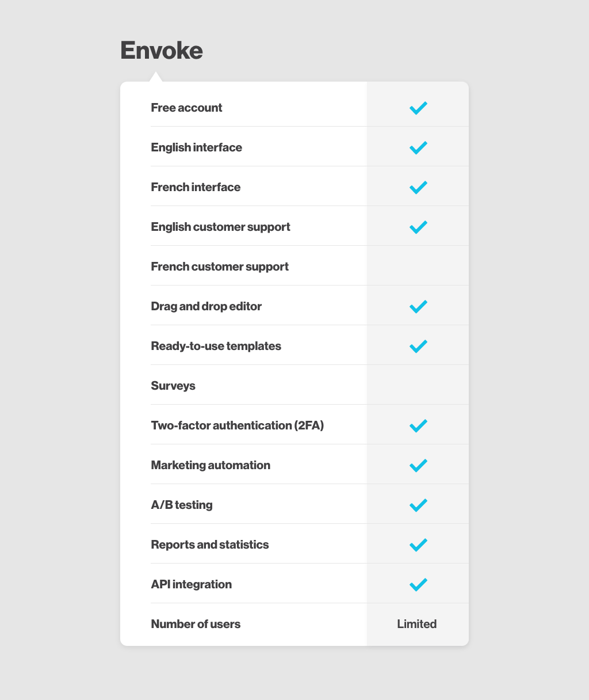This screenshot has width=589, height=700.
Task: Click the Marketing automation checkmark
Action: click(418, 465)
